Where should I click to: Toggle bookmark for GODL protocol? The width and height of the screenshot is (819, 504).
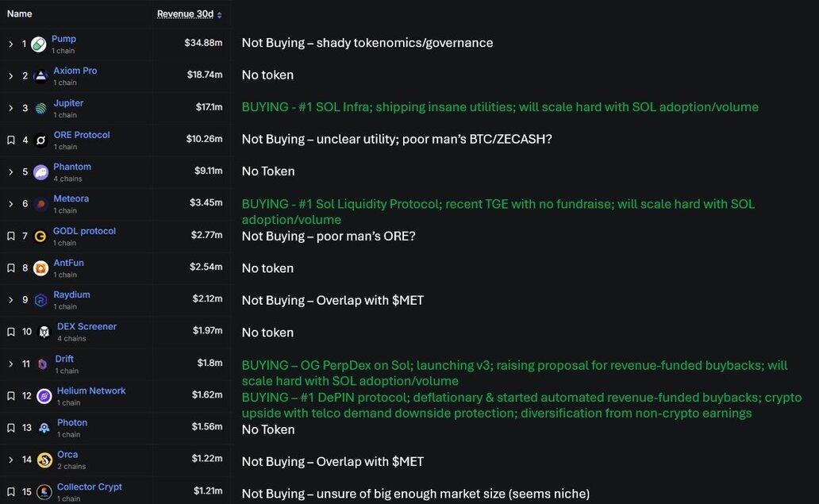[11, 237]
